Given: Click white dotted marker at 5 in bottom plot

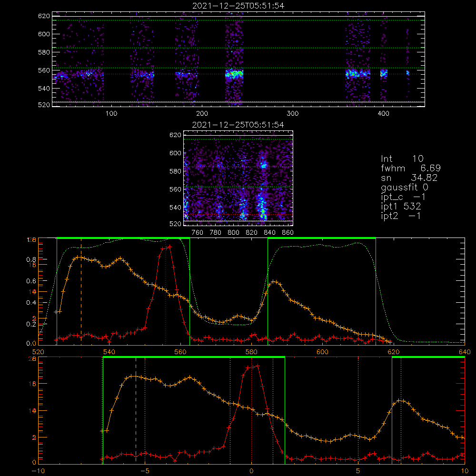Looking at the screenshot, I should click(x=358, y=410).
